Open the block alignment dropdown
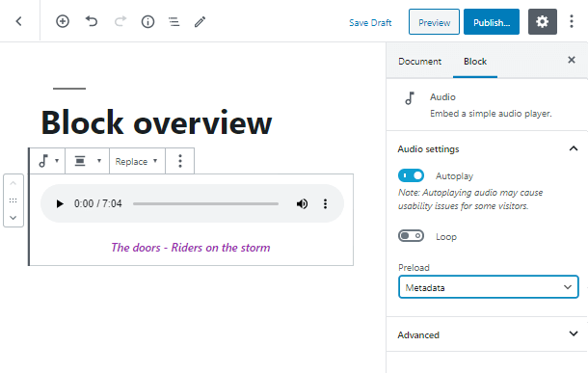588x373 pixels. [x=88, y=161]
